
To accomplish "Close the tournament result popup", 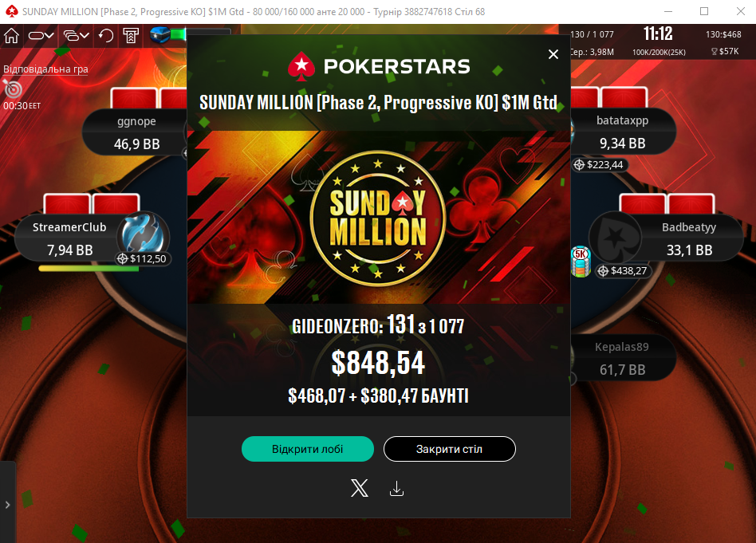I will click(553, 54).
